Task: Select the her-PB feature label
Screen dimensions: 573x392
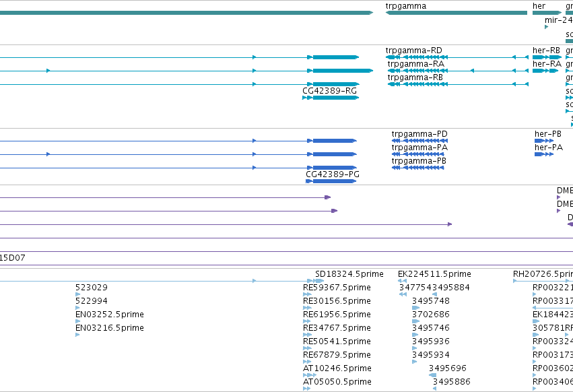Action: coord(548,134)
